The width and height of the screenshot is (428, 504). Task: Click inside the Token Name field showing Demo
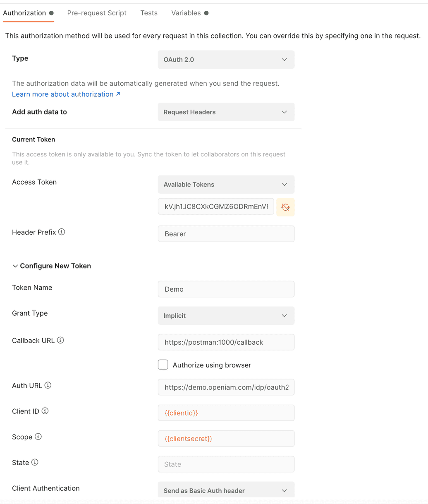coord(226,289)
